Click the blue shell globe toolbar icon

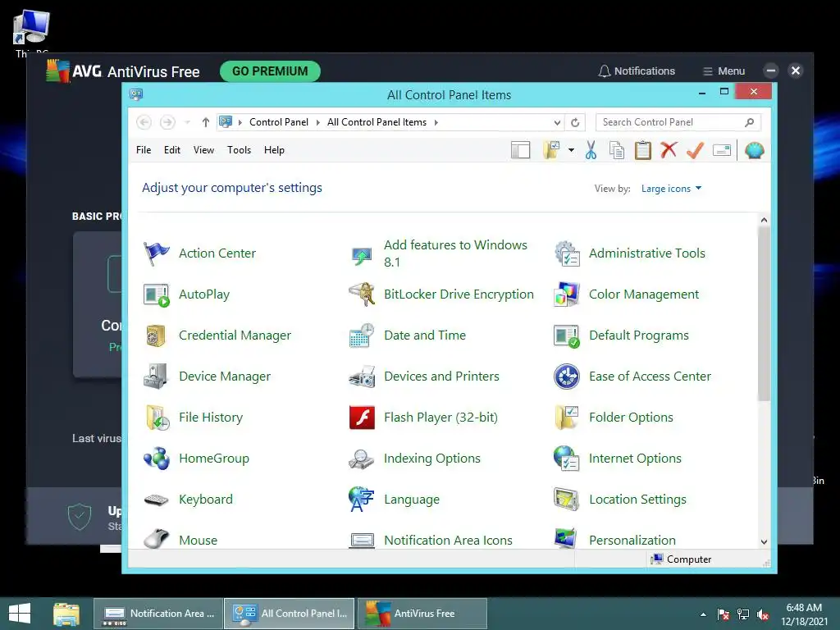755,151
